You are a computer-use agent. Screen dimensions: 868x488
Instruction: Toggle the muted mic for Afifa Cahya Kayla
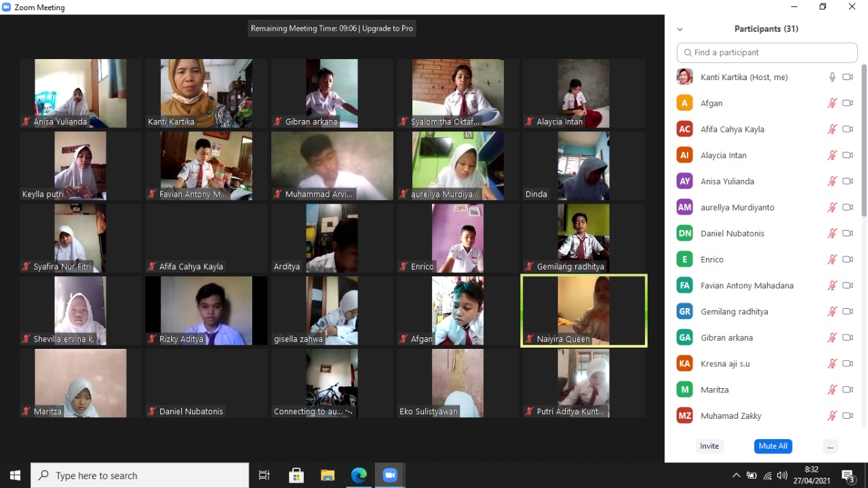832,130
